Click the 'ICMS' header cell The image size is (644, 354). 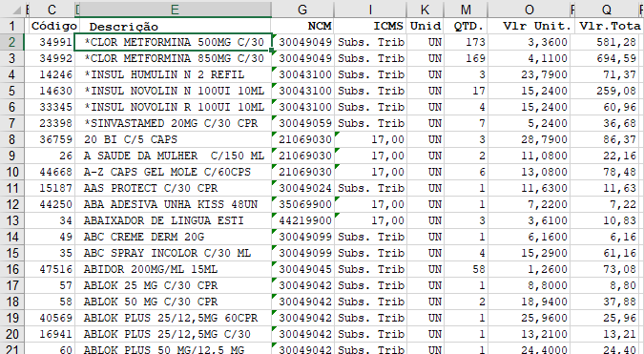click(370, 27)
